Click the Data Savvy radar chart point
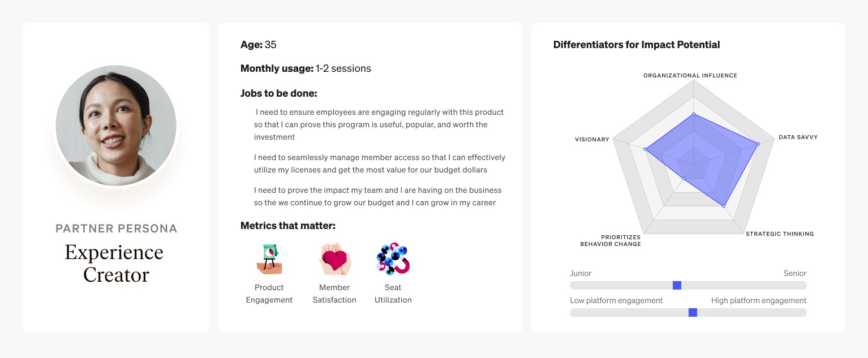The image size is (868, 358). point(758,144)
